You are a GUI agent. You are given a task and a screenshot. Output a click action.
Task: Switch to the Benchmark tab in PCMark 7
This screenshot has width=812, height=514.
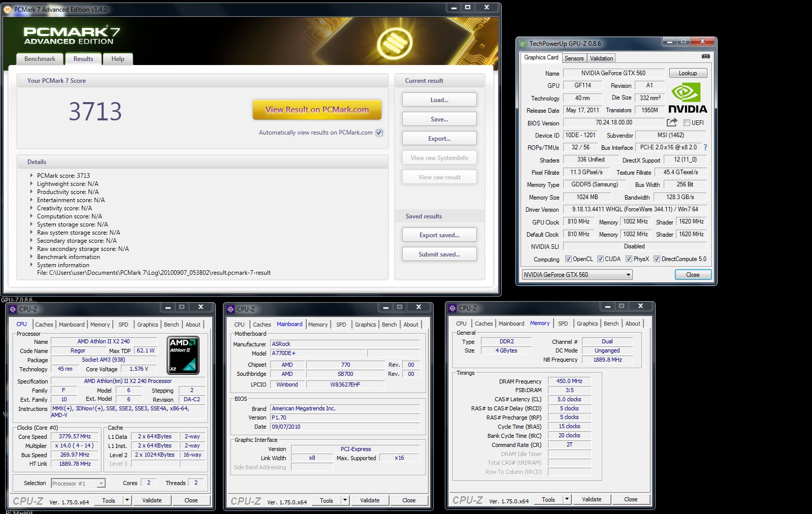(40, 59)
